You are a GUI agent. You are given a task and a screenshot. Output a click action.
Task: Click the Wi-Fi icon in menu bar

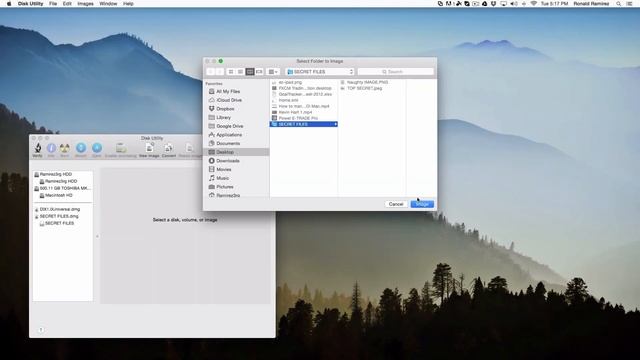533,4
